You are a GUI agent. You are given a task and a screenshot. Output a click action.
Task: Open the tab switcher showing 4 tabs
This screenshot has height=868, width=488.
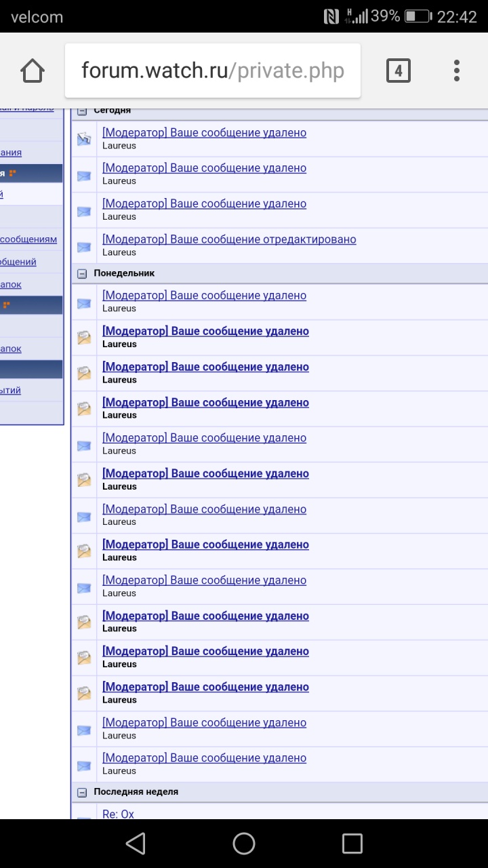tap(398, 71)
